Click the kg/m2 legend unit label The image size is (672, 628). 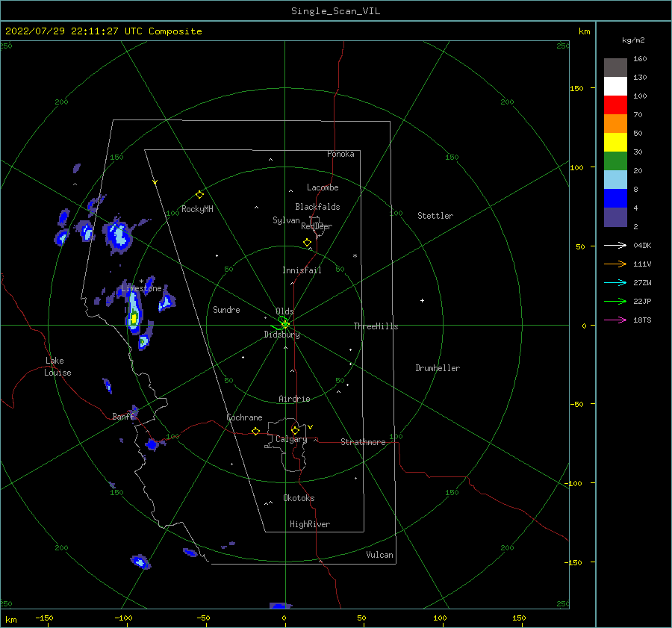[x=633, y=40]
